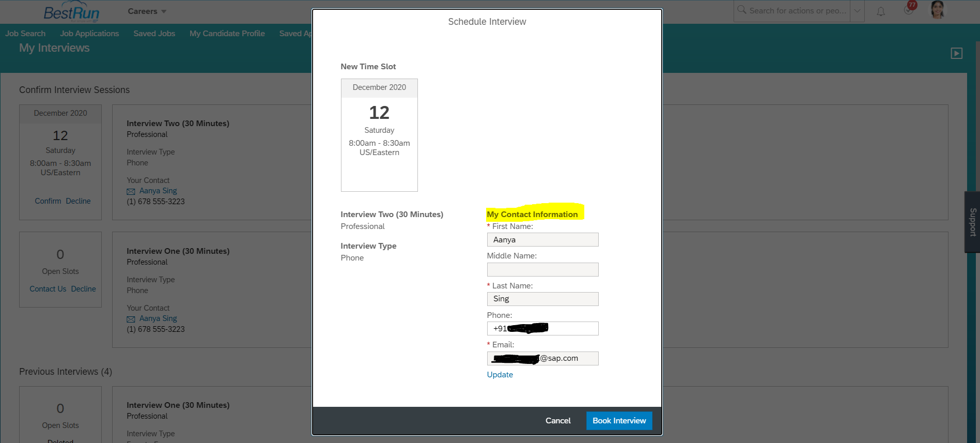The width and height of the screenshot is (980, 443).
Task: Focus the Last Name field
Action: coord(542,299)
